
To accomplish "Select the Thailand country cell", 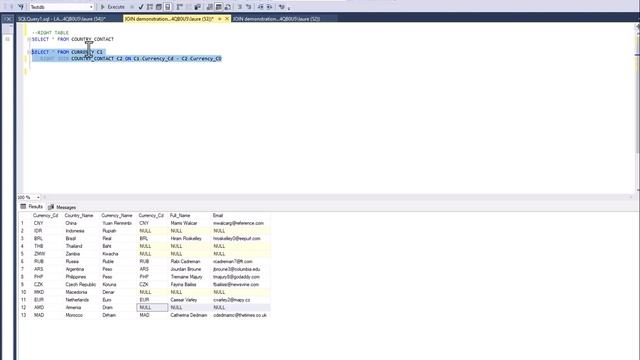I will pos(81,246).
